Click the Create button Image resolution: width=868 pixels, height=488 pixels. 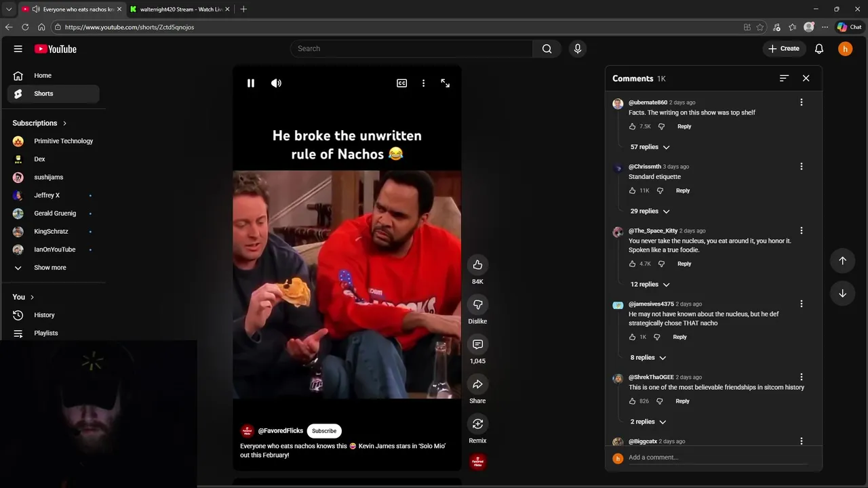(785, 49)
